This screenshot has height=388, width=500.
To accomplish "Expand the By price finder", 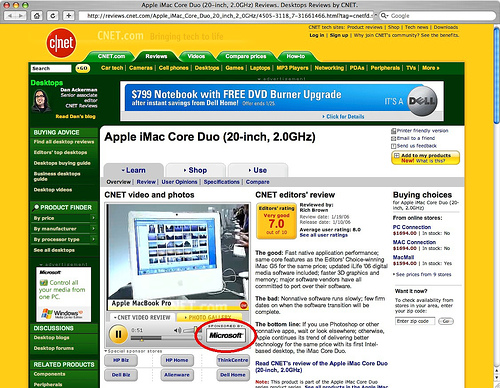I will point(64,218).
